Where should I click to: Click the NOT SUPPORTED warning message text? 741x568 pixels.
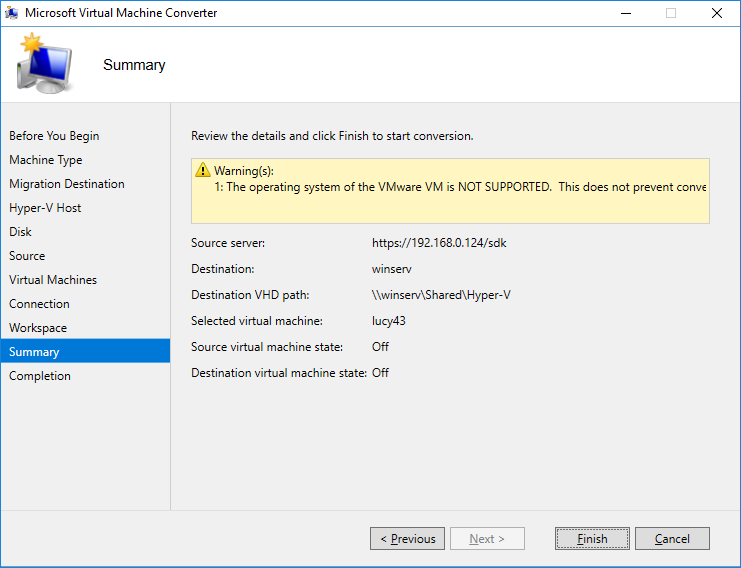pos(460,187)
